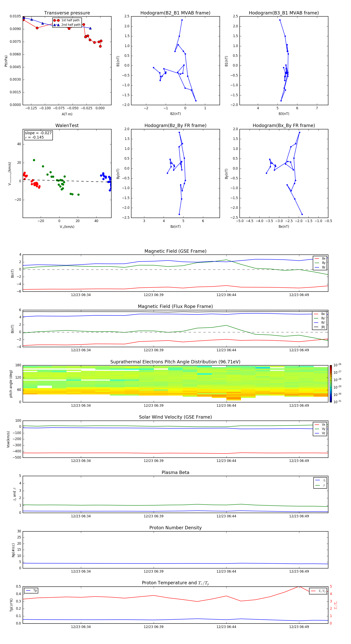Click the 'Vx' legend entry
351x644 pixels.
(320, 424)
